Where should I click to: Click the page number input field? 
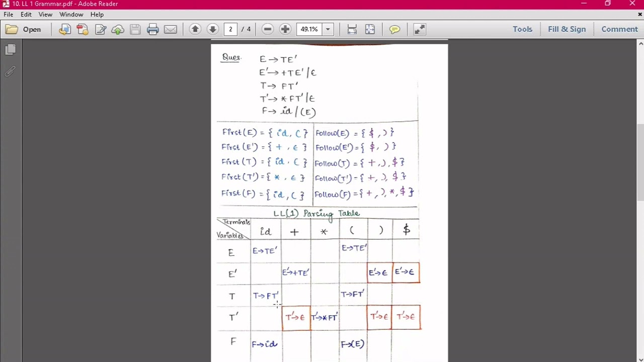point(230,29)
